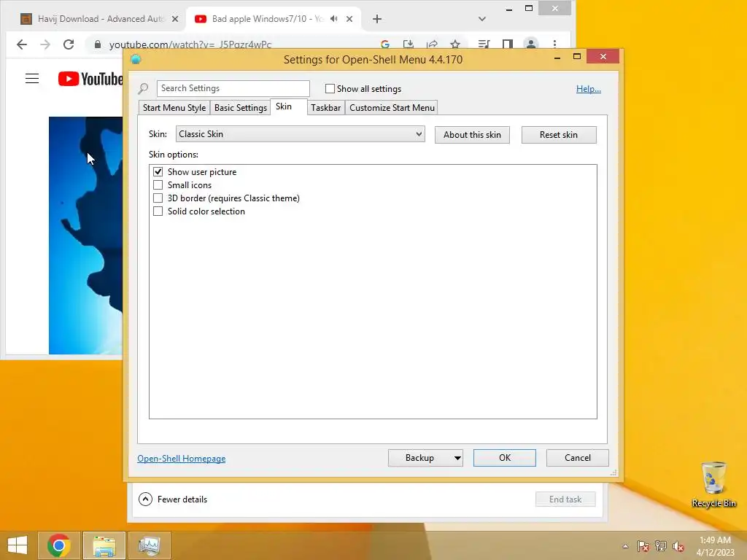Share this page from address bar
The height and width of the screenshot is (560, 747).
click(x=432, y=44)
